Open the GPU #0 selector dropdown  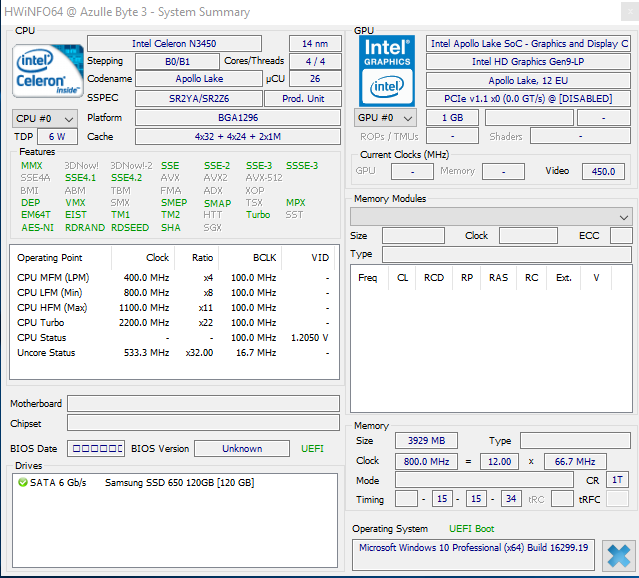click(x=385, y=118)
